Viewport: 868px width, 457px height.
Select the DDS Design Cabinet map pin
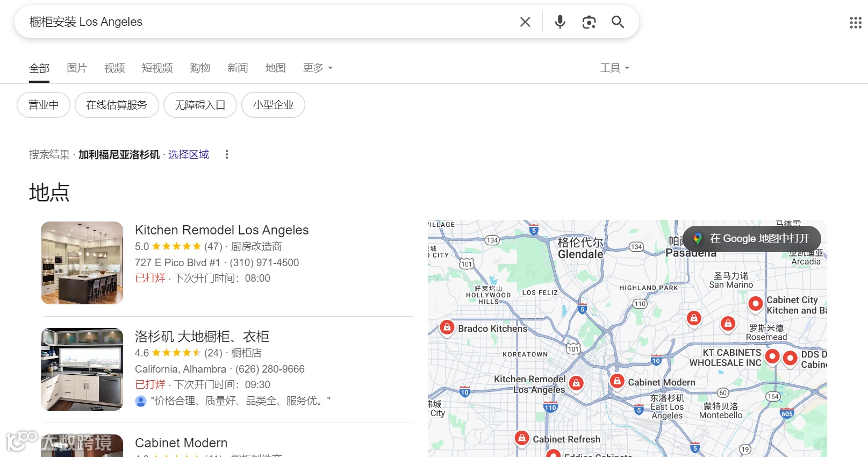(790, 358)
